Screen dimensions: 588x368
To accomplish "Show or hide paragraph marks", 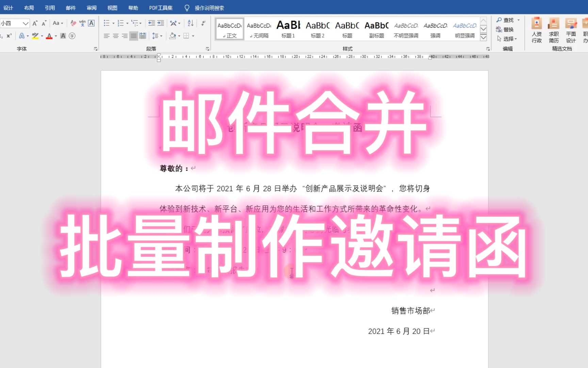I will (x=203, y=23).
